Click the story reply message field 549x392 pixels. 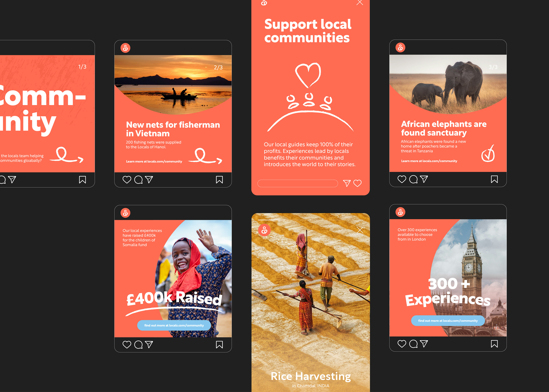(297, 183)
